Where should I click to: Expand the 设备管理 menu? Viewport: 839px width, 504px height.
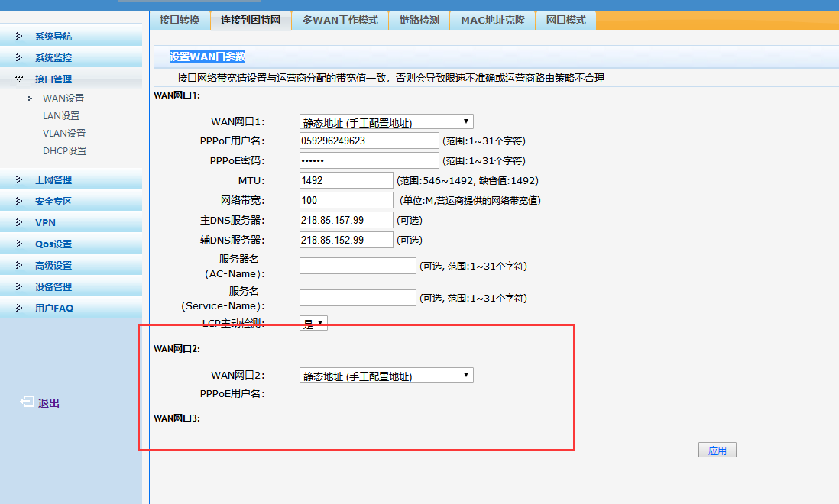click(x=53, y=287)
